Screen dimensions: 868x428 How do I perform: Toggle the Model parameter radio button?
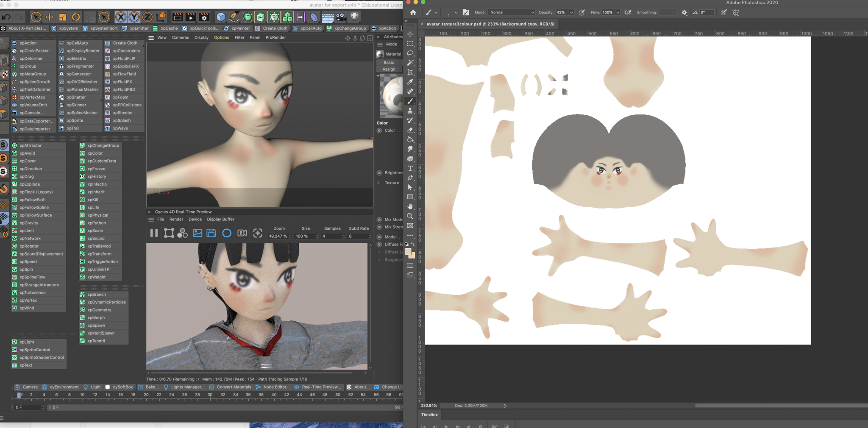(379, 237)
